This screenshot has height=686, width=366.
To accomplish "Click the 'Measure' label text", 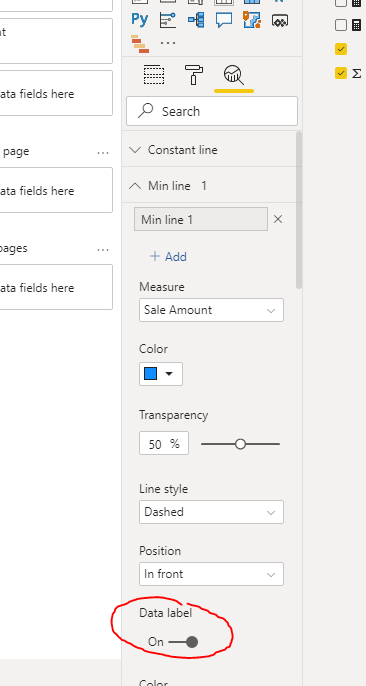I will coord(162,287).
